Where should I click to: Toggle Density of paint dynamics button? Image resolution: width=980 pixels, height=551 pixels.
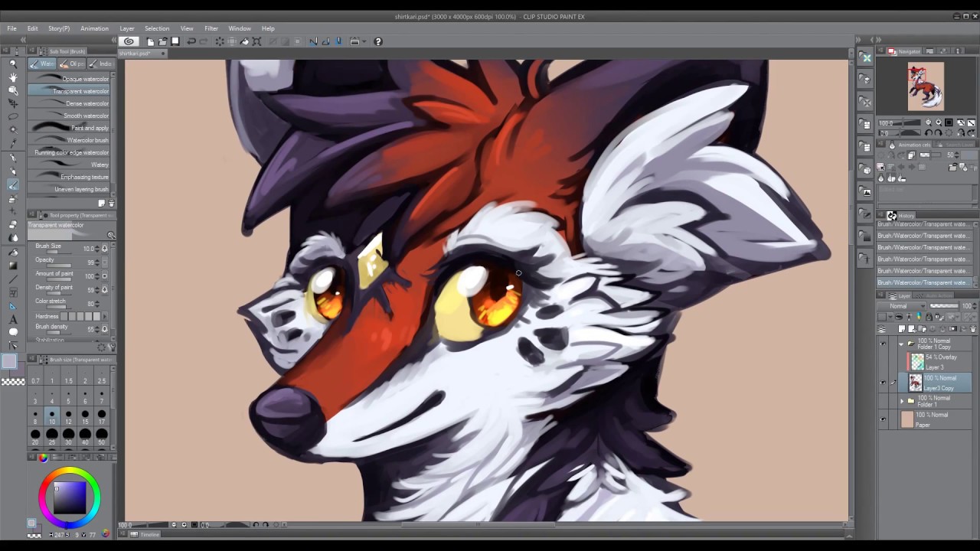coord(105,290)
